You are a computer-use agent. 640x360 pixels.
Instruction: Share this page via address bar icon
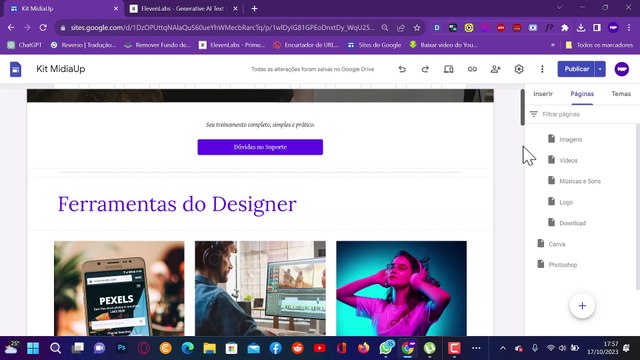(401, 28)
